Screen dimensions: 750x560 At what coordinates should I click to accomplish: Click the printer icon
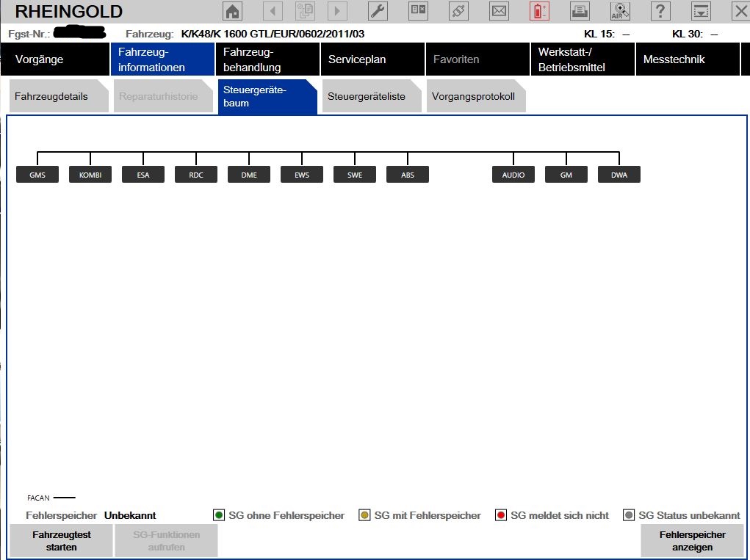[x=580, y=11]
